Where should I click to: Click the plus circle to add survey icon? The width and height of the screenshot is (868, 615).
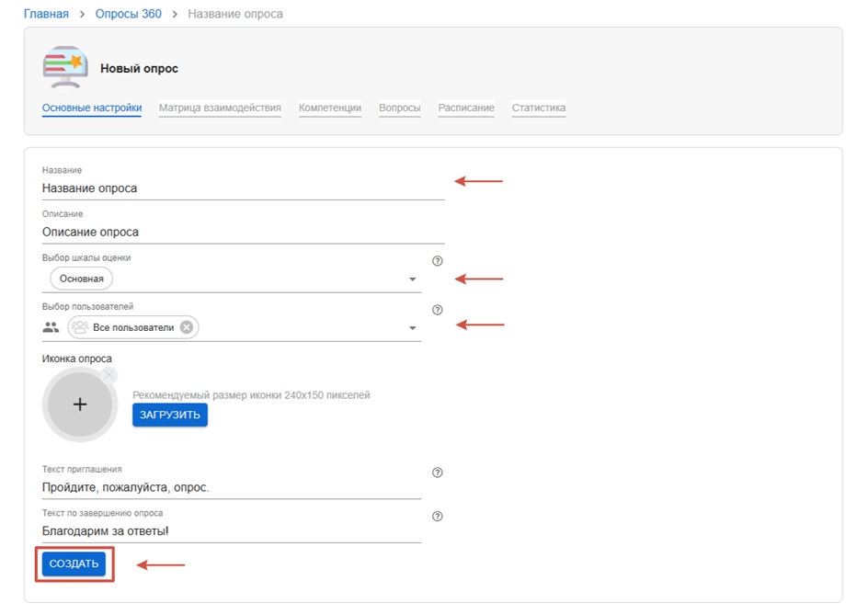coord(80,404)
